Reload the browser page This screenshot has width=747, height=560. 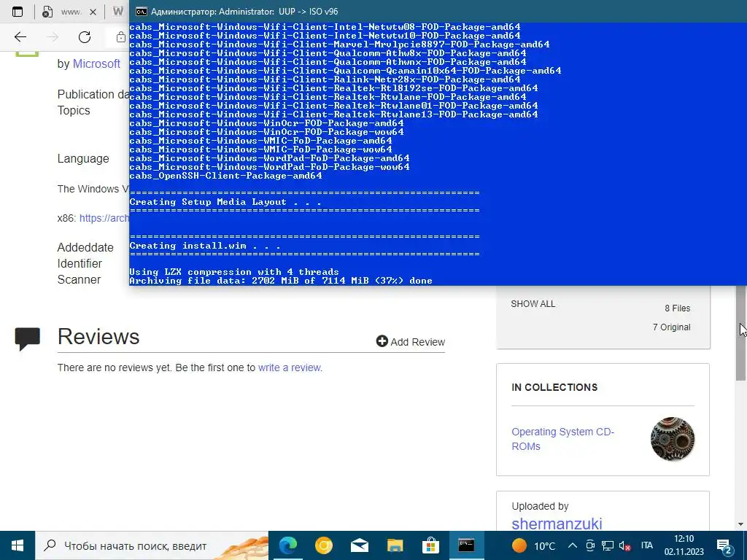tap(85, 37)
